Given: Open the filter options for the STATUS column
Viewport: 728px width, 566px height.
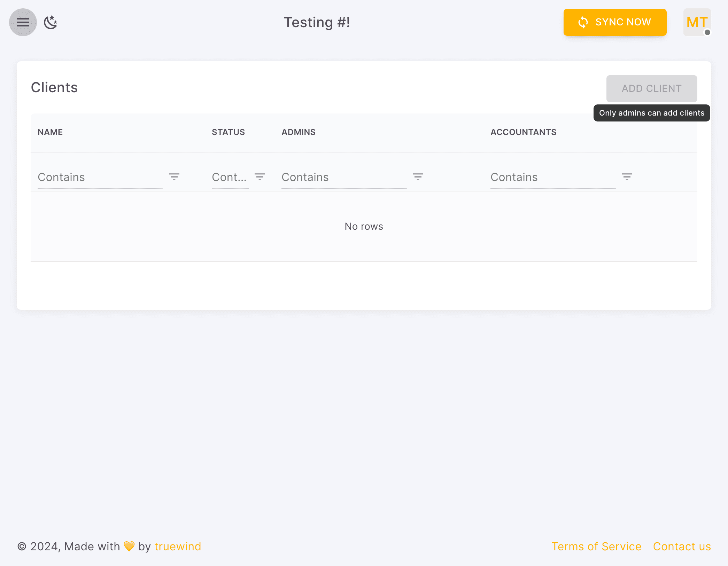Looking at the screenshot, I should click(x=260, y=177).
